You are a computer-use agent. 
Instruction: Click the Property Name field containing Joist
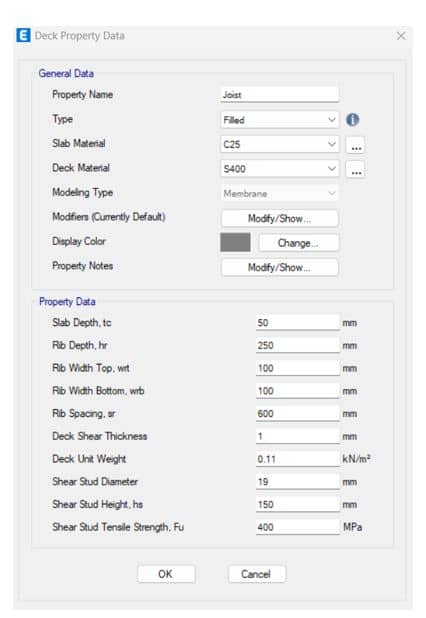pos(279,95)
